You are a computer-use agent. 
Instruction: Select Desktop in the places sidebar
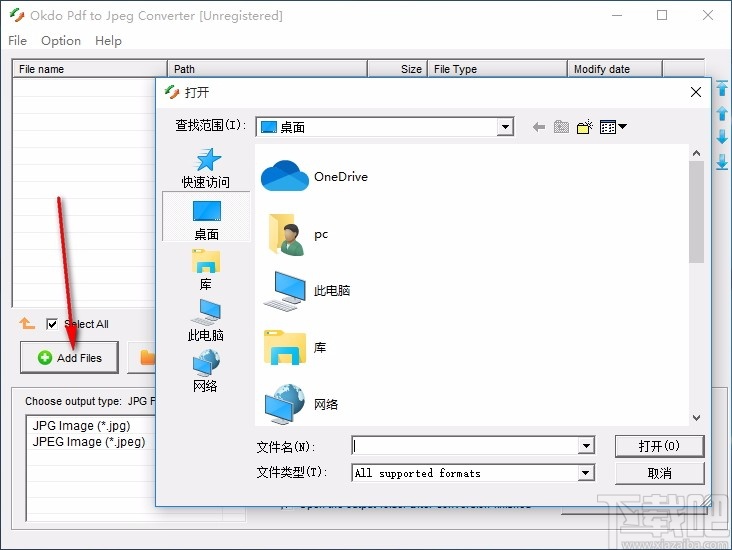206,219
